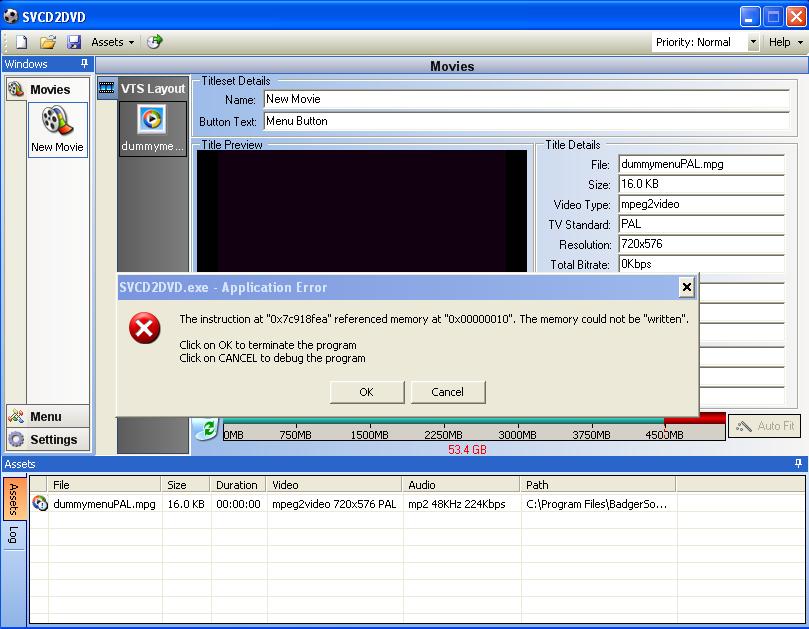Open the Settings section in sidebar
The width and height of the screenshot is (809, 629).
[48, 439]
